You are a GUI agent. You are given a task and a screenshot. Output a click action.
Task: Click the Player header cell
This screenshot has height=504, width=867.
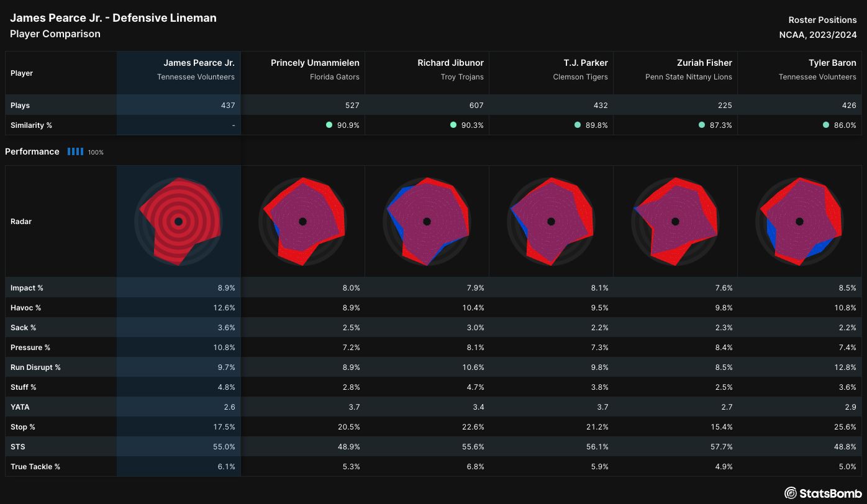pos(61,73)
